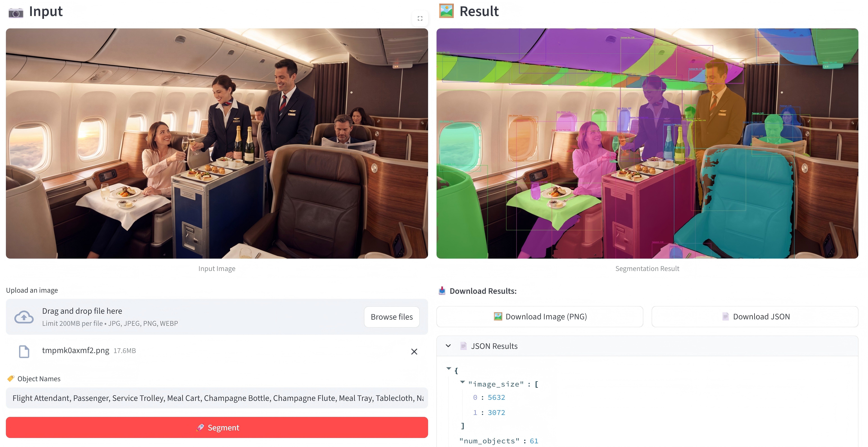The width and height of the screenshot is (868, 447).
Task: Click the Segmentation Result image
Action: [647, 143]
